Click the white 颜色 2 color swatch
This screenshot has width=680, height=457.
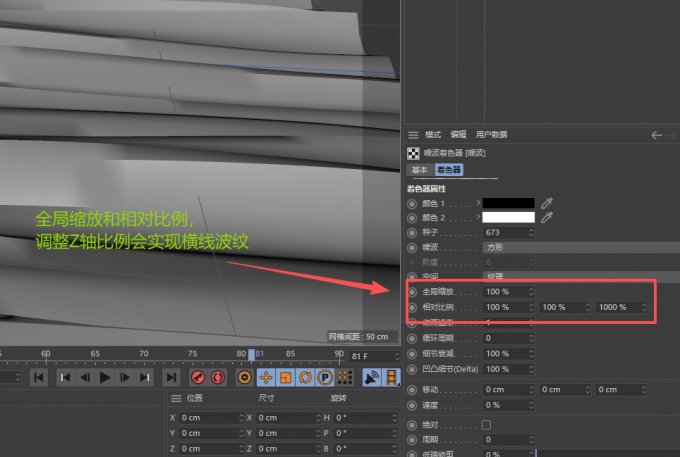509,217
